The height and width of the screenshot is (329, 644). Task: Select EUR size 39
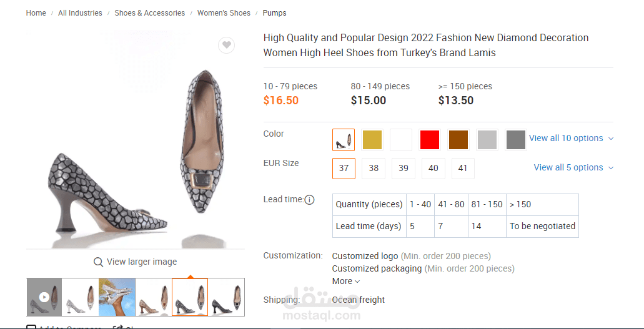click(x=404, y=169)
